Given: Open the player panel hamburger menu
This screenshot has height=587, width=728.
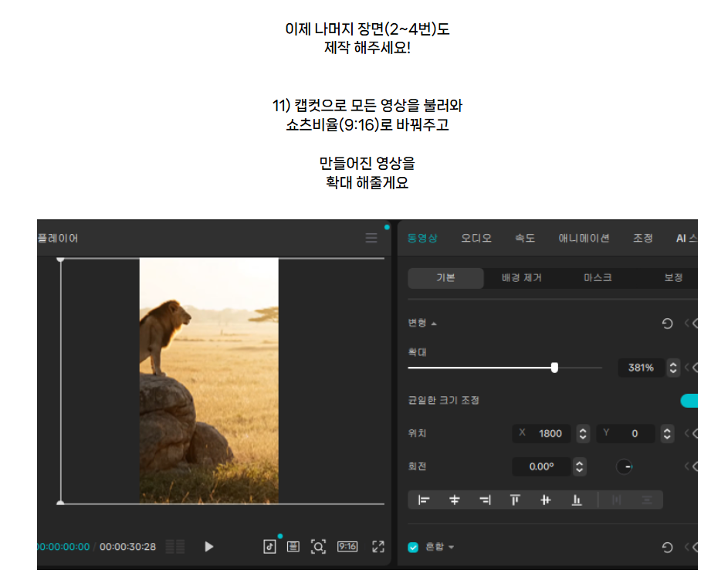Looking at the screenshot, I should tap(371, 238).
